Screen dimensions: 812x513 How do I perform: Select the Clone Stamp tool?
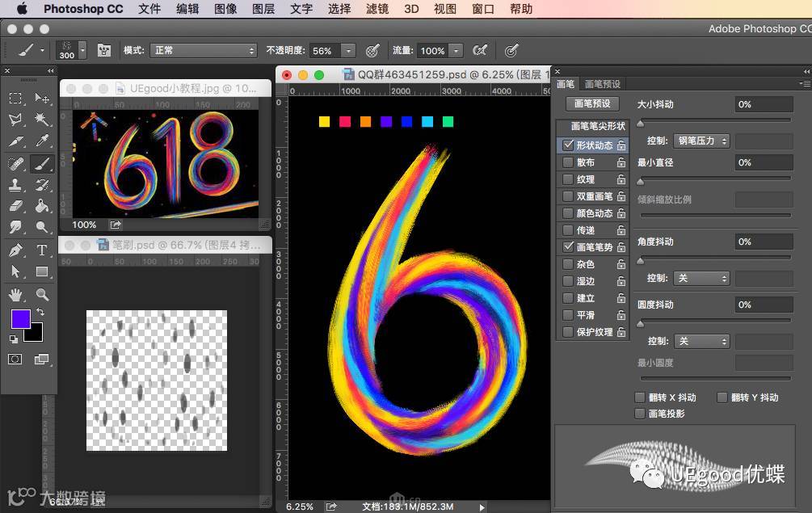click(x=15, y=185)
